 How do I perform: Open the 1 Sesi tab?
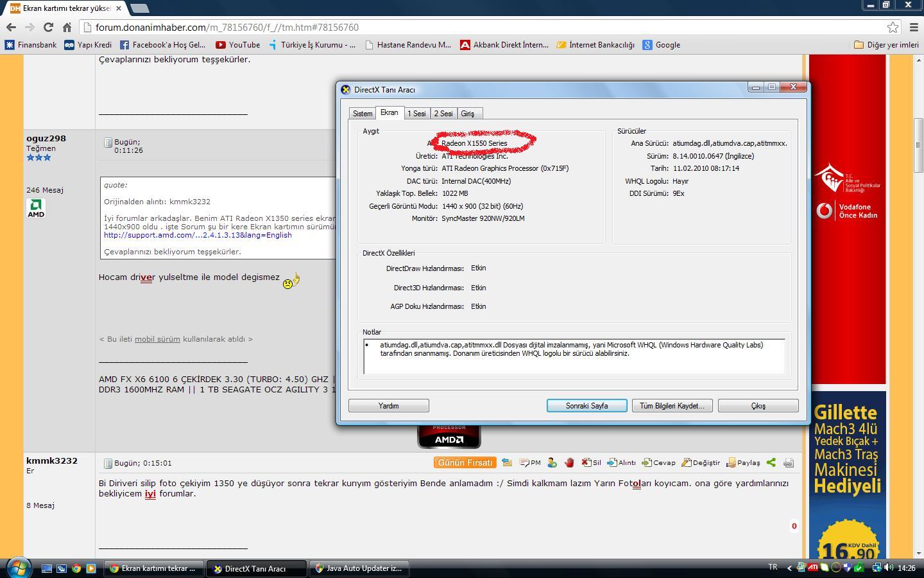pos(416,114)
